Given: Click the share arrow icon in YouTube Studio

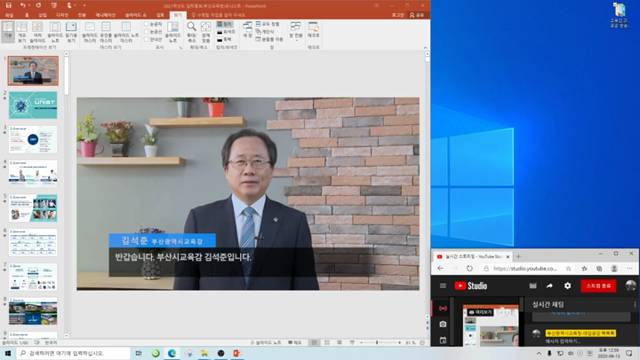Looking at the screenshot, I should pos(549,286).
